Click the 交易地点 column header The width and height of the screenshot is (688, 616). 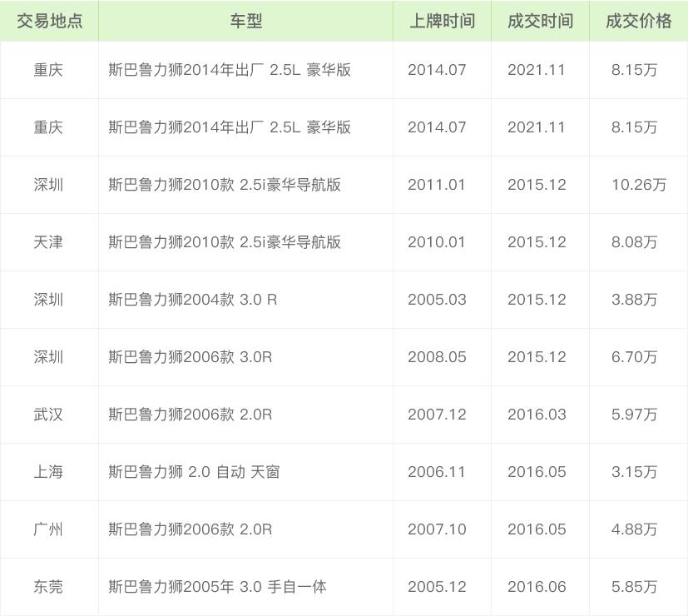(50, 21)
